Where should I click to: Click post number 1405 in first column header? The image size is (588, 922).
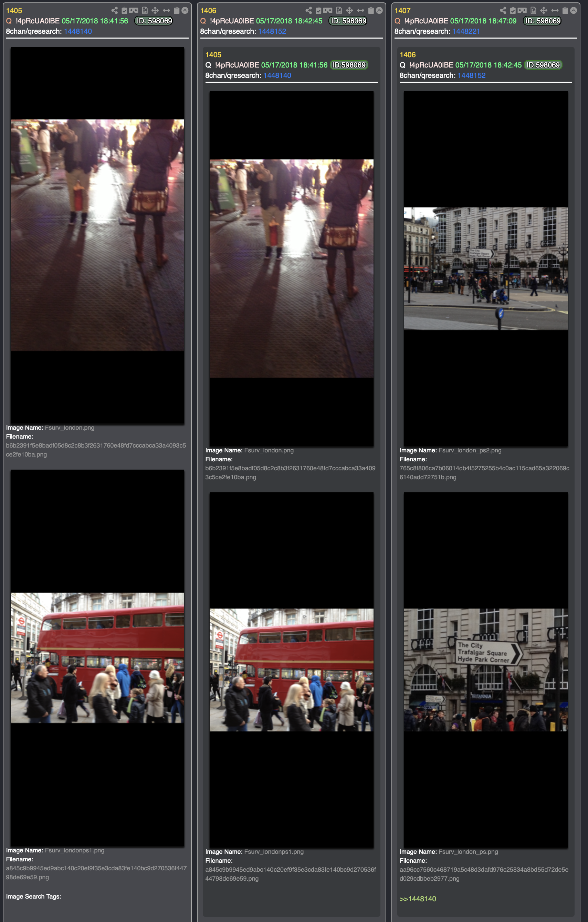[x=14, y=11]
